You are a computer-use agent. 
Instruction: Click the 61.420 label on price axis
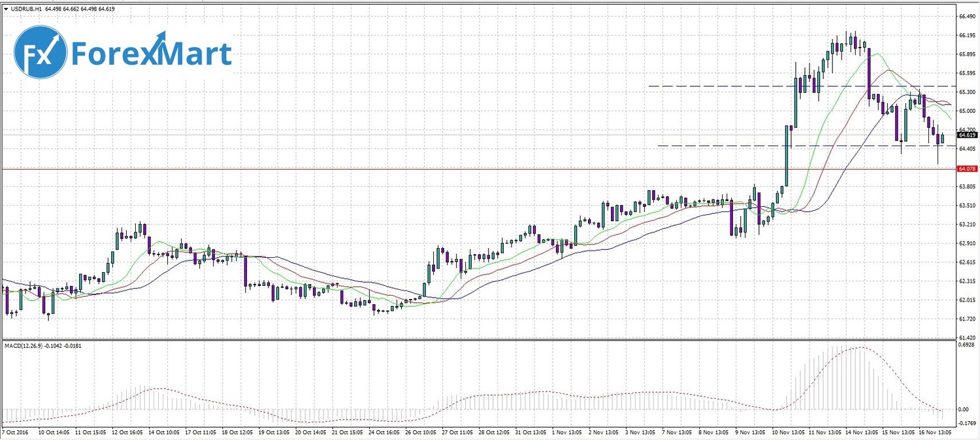click(x=967, y=338)
